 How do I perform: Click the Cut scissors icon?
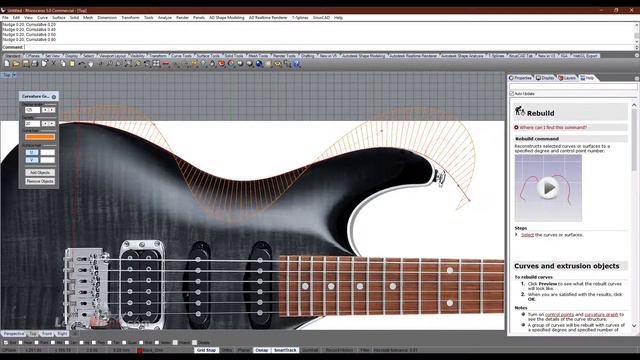pos(53,64)
